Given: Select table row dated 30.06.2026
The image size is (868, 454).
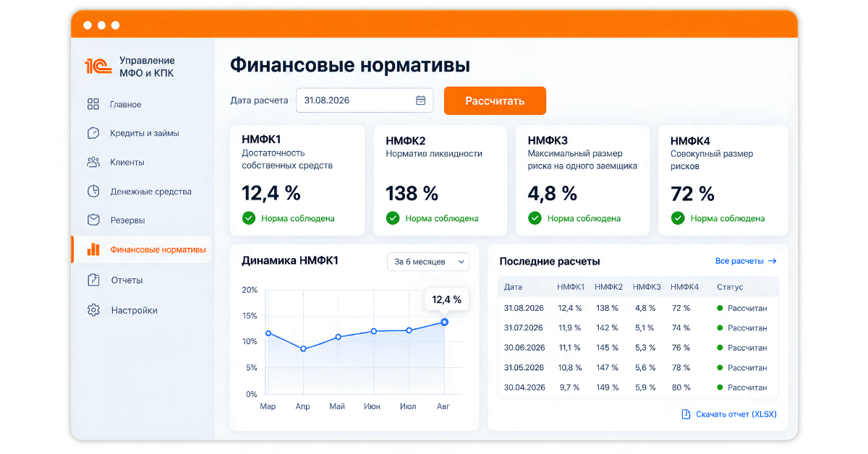Looking at the screenshot, I should pos(638,348).
